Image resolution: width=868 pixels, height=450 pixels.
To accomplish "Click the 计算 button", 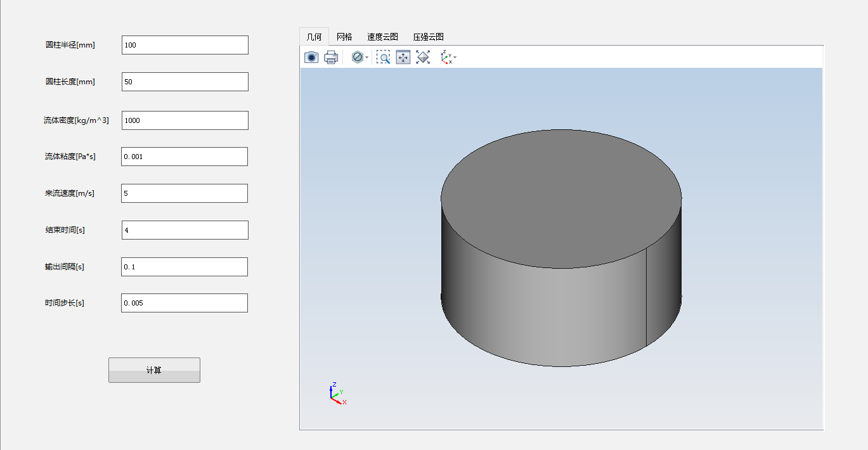I will 154,370.
